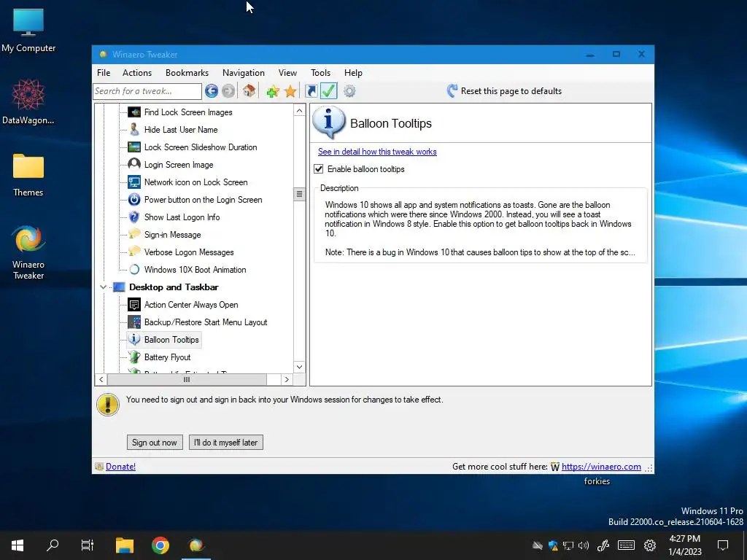Image resolution: width=747 pixels, height=560 pixels.
Task: Click the Power button tweak icon
Action: pos(134,200)
